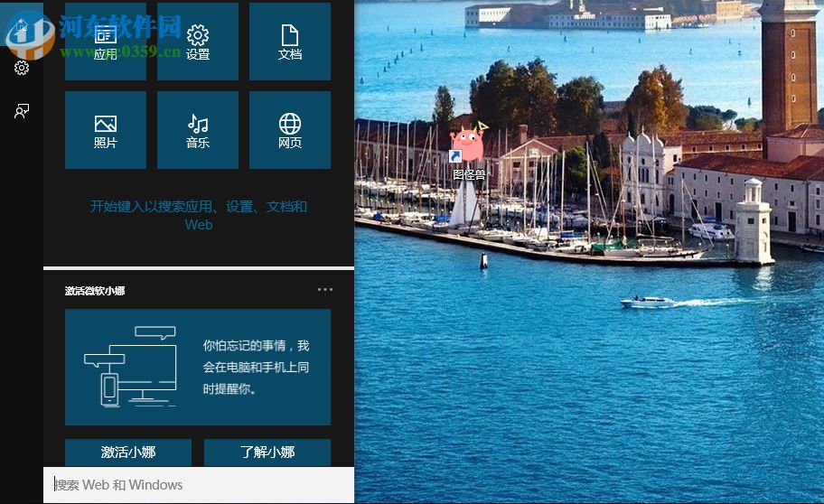Open the 文档 (Documents) search tile
Viewport: 824px width, 504px height.
coord(290,42)
